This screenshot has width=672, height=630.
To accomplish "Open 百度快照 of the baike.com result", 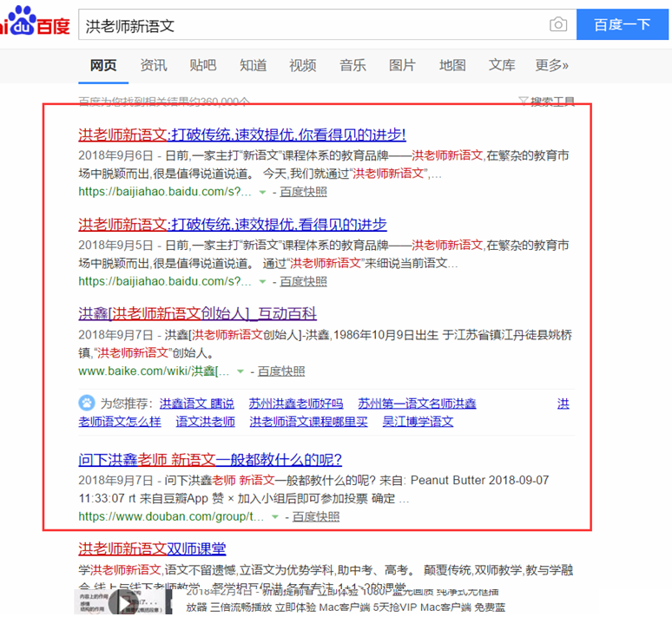I will coord(281,371).
